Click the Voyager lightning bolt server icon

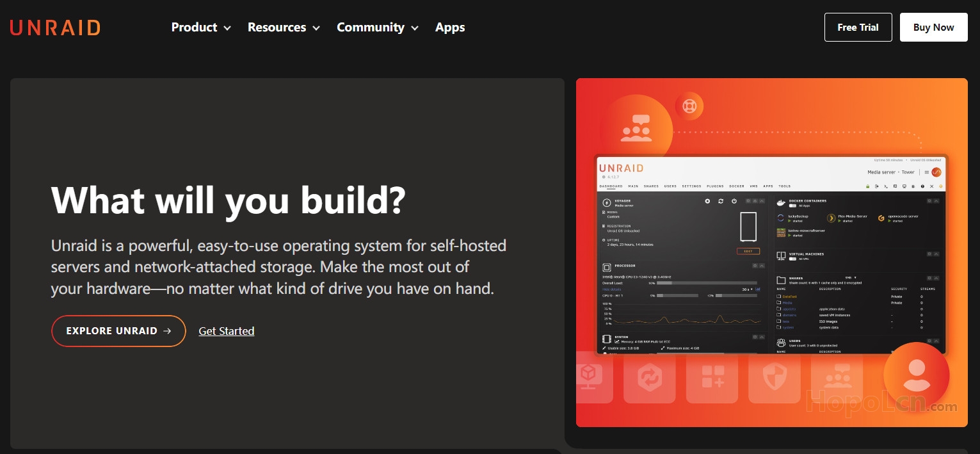[x=607, y=203]
